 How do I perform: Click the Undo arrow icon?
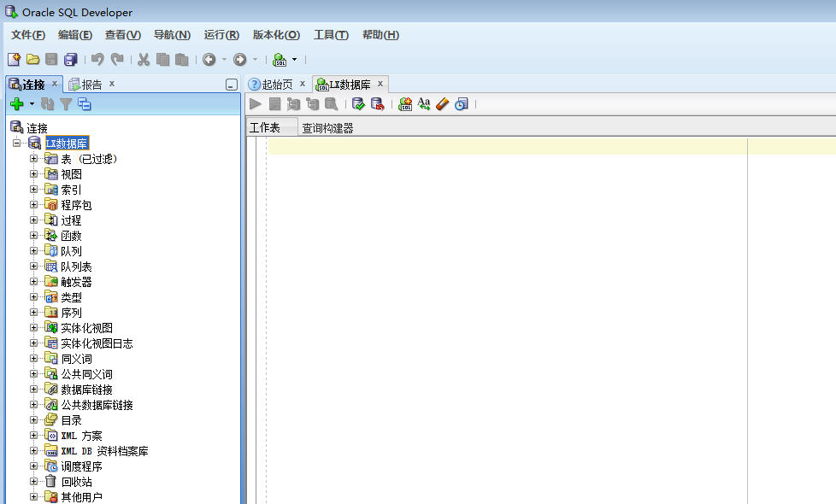tap(97, 59)
